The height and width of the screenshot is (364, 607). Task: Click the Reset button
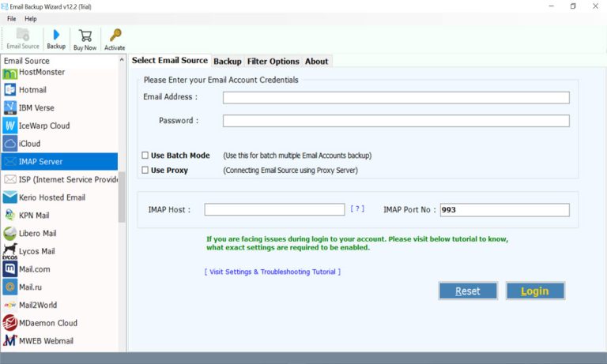(468, 291)
